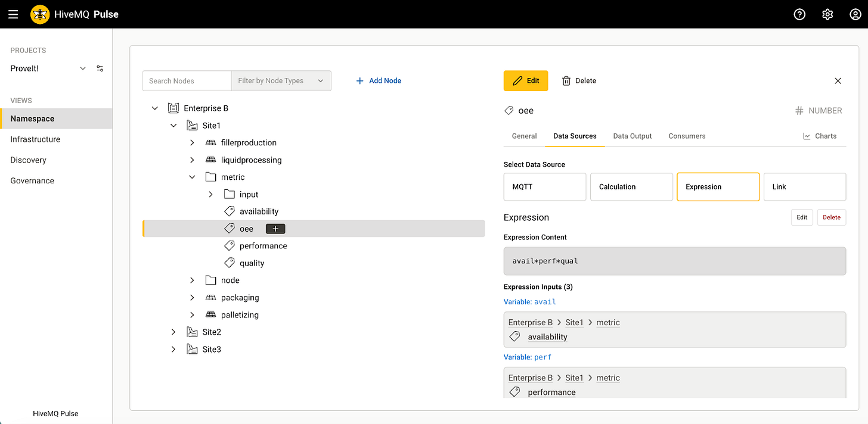The image size is (868, 424).
Task: Open the user account icon
Action: click(855, 14)
